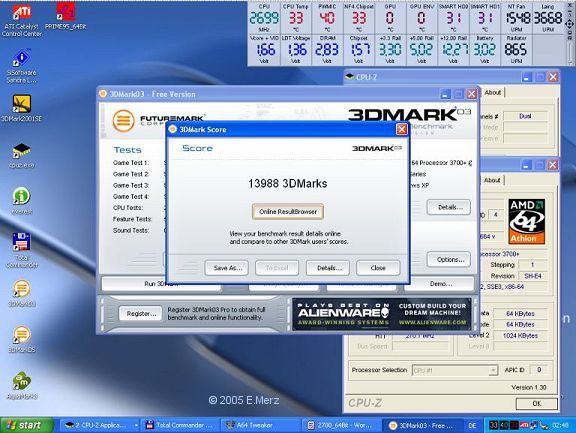Open the 3DMark05 desktop shortcut

click(22, 339)
